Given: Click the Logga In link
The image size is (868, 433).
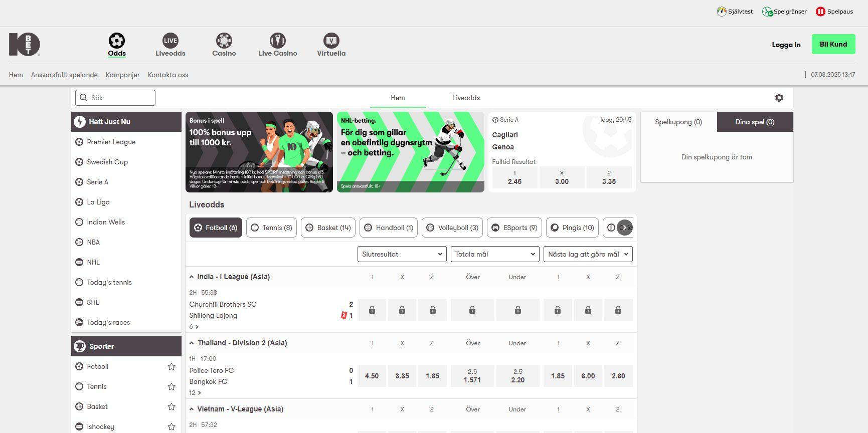Looking at the screenshot, I should [786, 45].
